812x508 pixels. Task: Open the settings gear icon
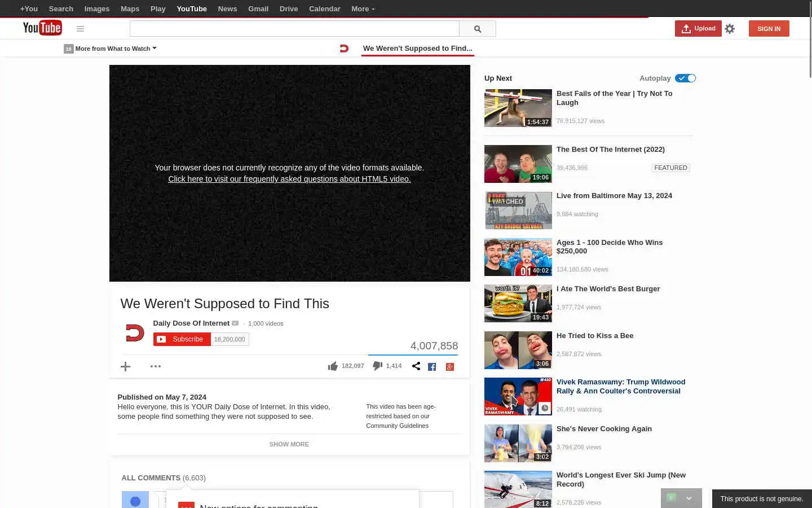pos(730,29)
